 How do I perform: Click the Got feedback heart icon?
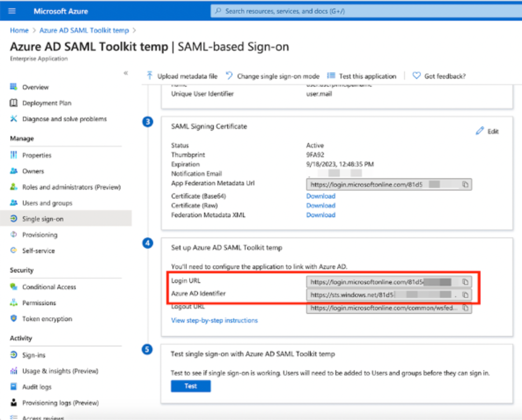tap(416, 76)
